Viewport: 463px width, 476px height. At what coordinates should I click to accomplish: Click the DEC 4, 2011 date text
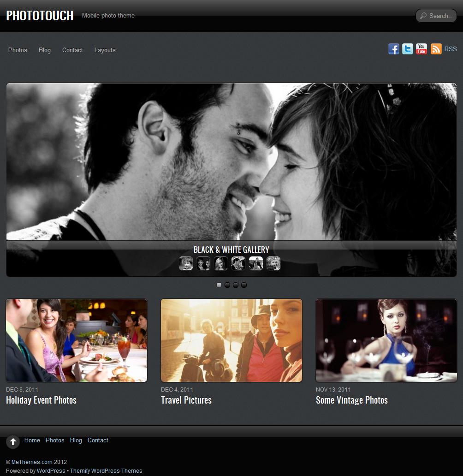(177, 389)
